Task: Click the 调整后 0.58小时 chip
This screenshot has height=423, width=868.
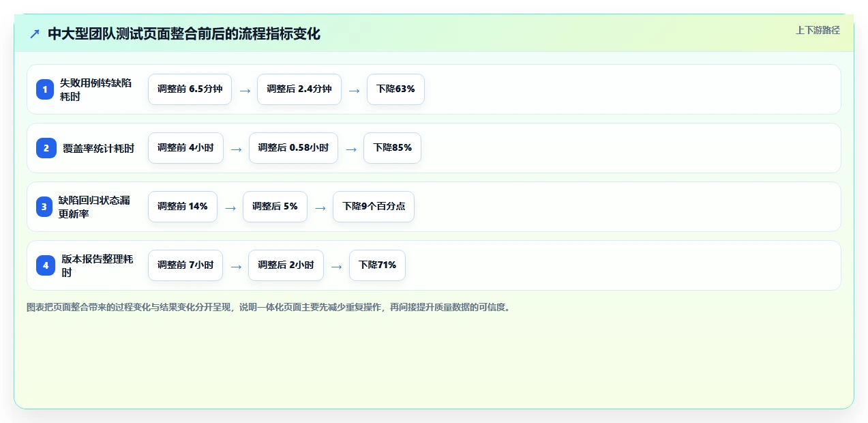Action: pos(293,148)
